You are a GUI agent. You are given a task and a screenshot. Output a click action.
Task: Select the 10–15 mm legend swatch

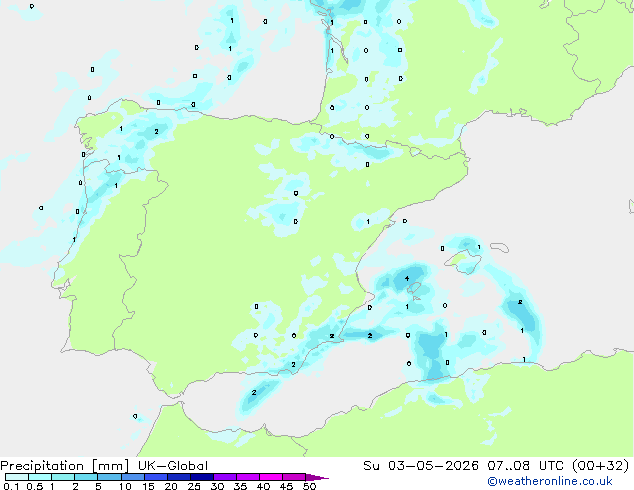[x=132, y=477]
